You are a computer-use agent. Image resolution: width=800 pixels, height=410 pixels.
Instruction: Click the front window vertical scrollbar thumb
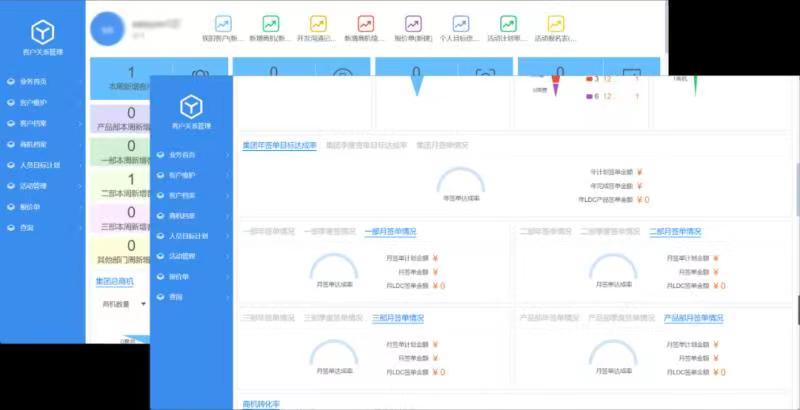[797, 189]
